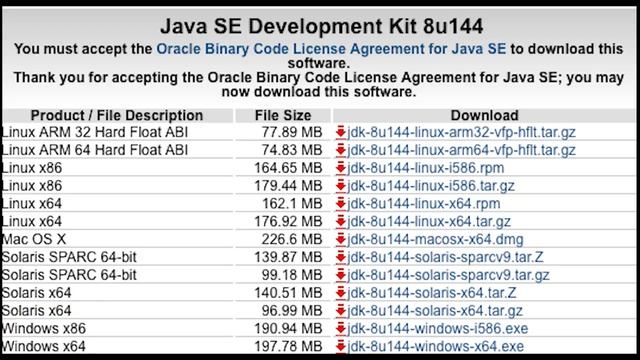Click the 74.83 MB file size cell
This screenshot has height=360, width=640.
point(292,150)
